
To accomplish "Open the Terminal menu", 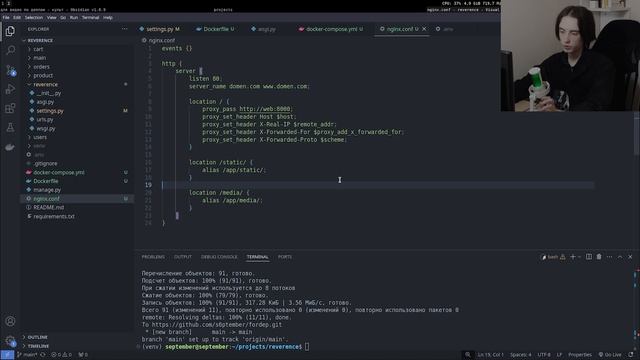I will (90, 18).
